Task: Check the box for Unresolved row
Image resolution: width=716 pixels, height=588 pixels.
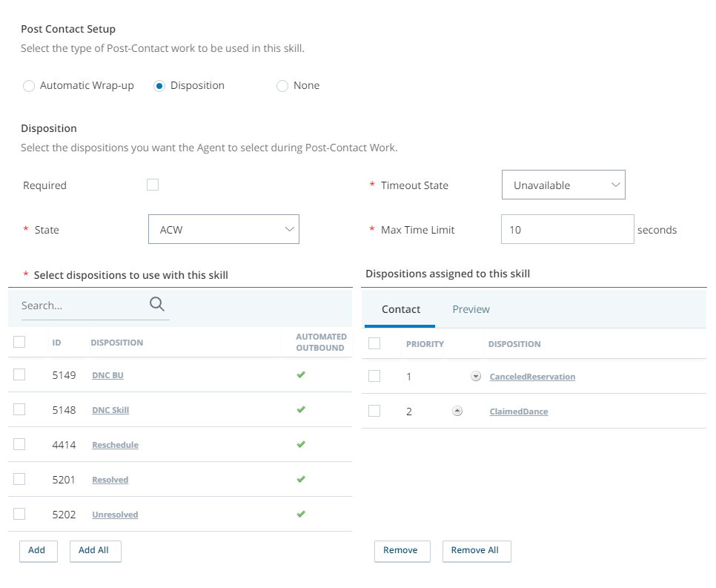Action: (x=19, y=514)
